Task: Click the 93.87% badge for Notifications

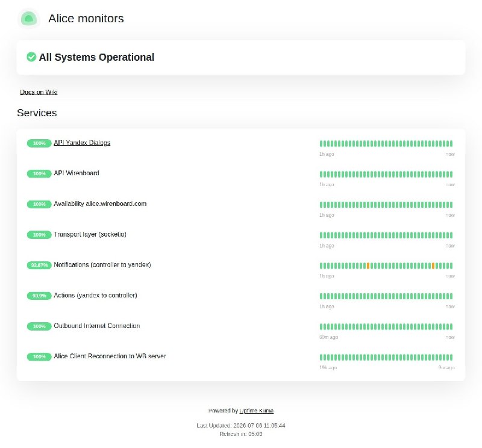Action: point(39,265)
